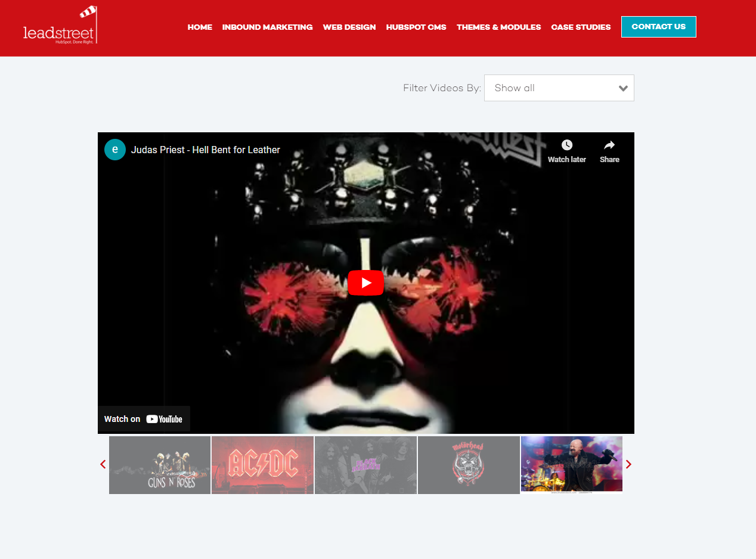
Task: View the Case Studies page
Action: [x=581, y=27]
